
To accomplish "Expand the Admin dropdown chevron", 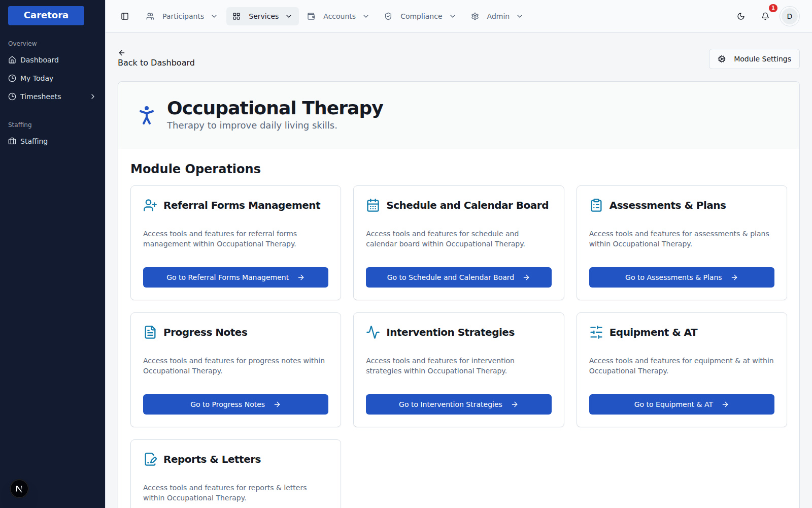I will 520,16.
